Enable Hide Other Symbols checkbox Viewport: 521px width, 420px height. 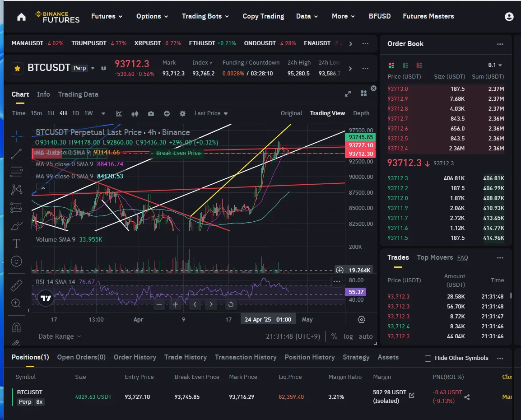[428, 358]
